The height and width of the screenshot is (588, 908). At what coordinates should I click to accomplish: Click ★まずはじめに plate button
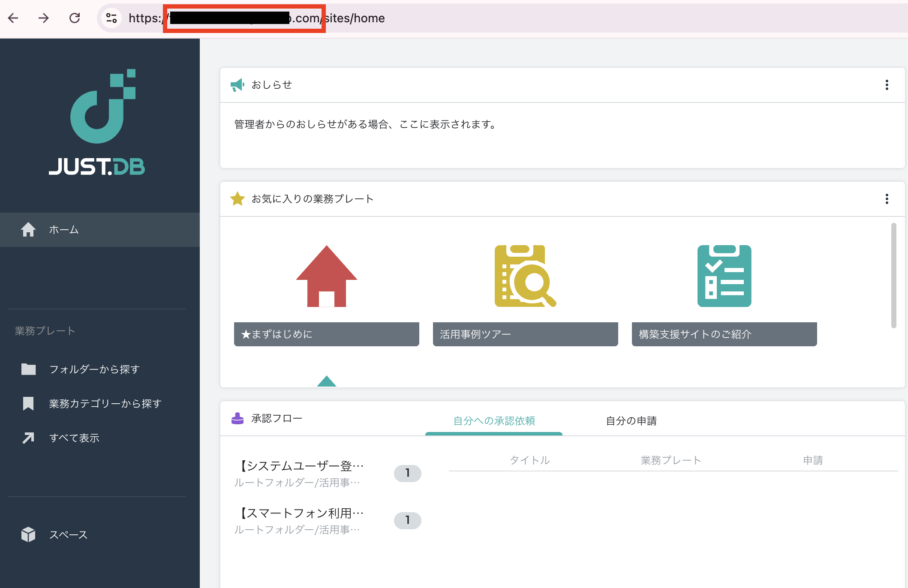coord(326,334)
